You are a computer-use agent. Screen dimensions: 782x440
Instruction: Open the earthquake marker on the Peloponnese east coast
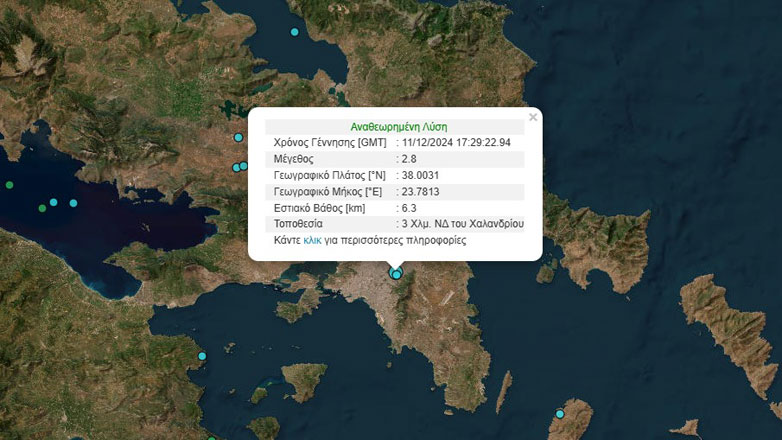pyautogui.click(x=202, y=356)
